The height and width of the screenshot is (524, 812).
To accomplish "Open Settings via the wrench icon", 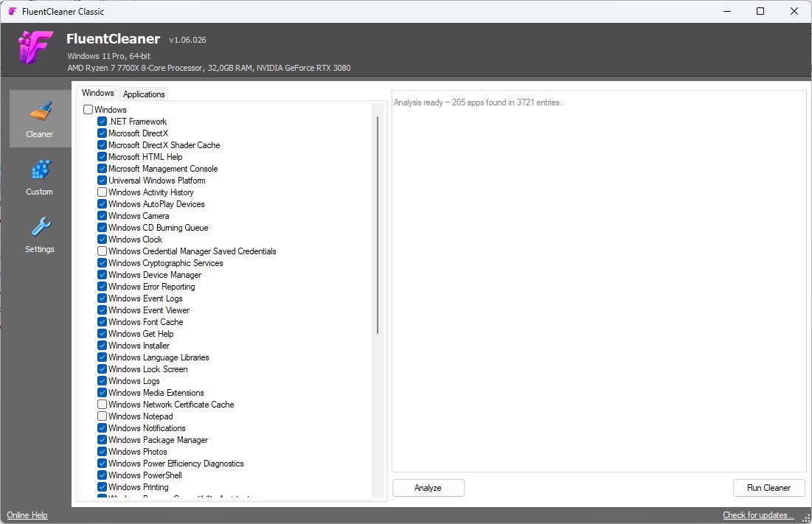I will coord(40,235).
